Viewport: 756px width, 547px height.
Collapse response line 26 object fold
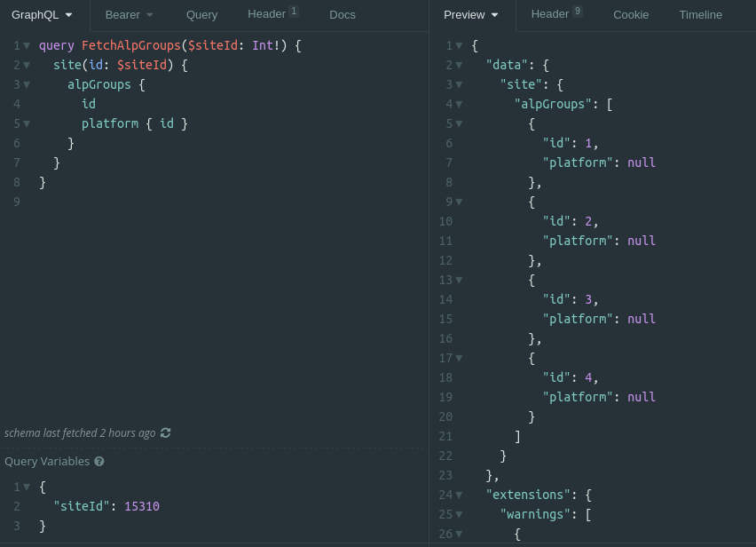coord(459,535)
